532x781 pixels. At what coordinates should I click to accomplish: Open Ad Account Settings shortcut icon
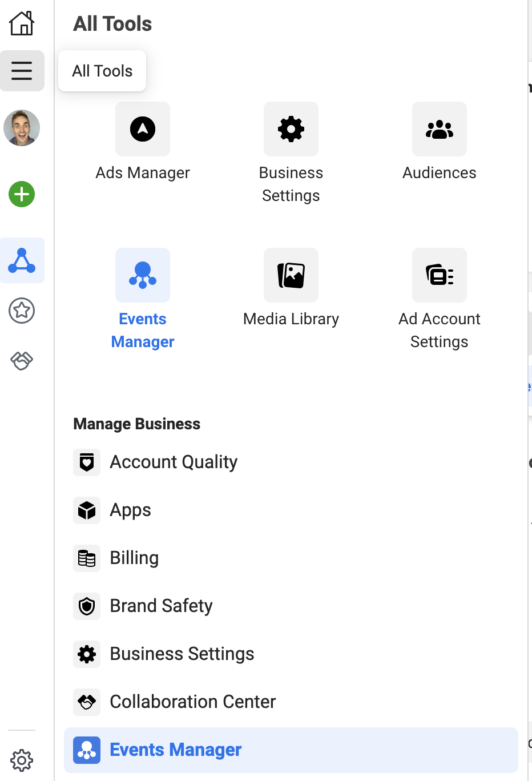pos(440,275)
